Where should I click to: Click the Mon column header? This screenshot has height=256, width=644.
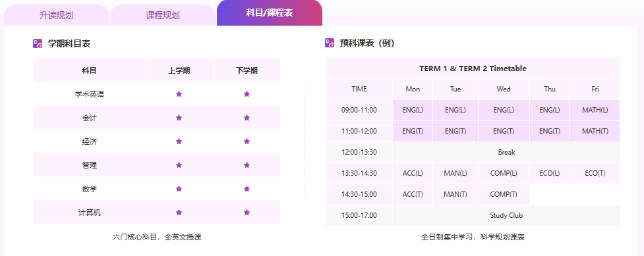pyautogui.click(x=413, y=89)
